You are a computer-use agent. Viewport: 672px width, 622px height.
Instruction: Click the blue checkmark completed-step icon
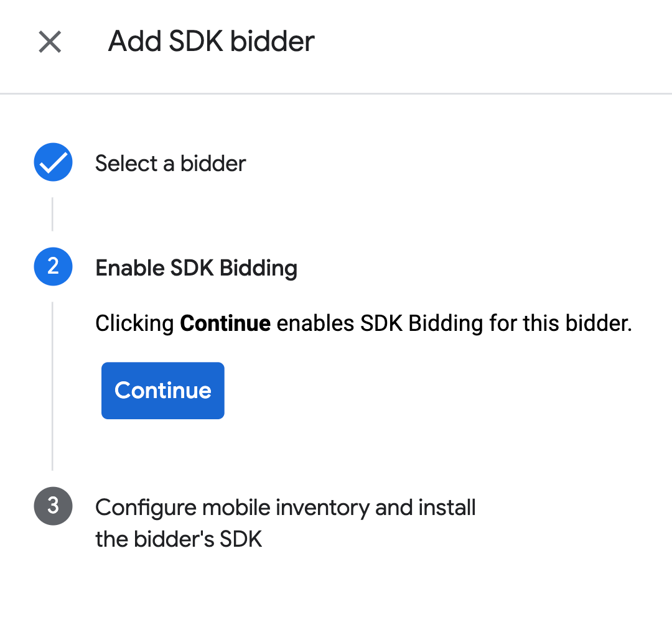[x=53, y=163]
